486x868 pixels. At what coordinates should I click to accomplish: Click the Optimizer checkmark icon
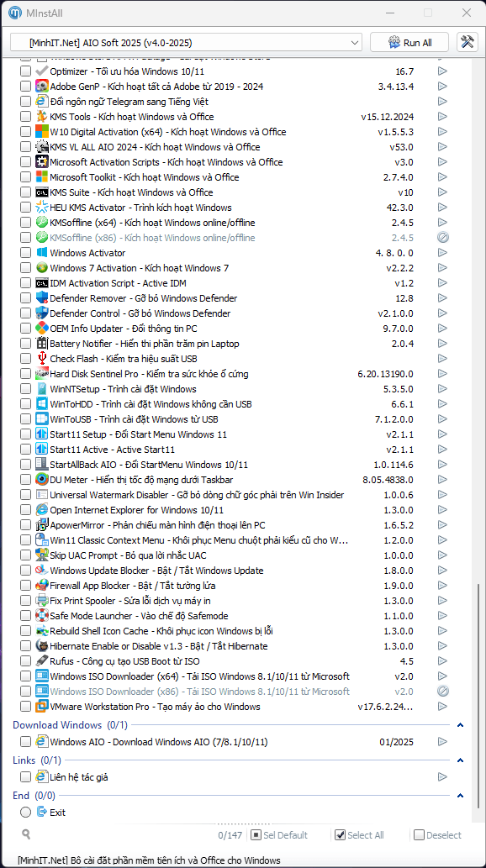[x=41, y=71]
